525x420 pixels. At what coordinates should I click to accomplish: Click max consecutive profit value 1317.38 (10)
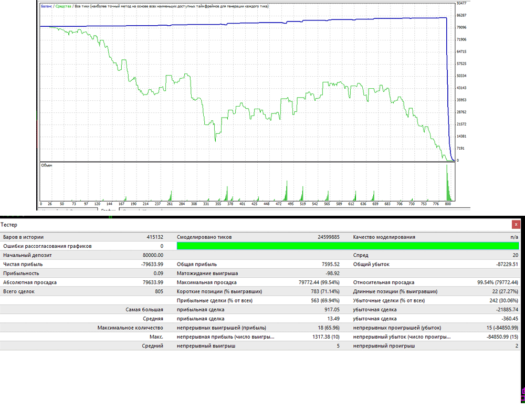click(326, 337)
